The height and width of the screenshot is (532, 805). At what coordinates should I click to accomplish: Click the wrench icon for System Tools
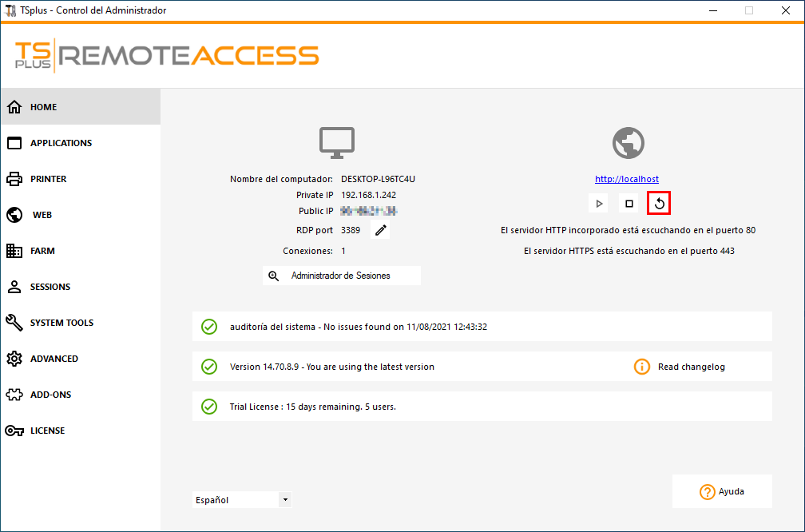pos(14,323)
